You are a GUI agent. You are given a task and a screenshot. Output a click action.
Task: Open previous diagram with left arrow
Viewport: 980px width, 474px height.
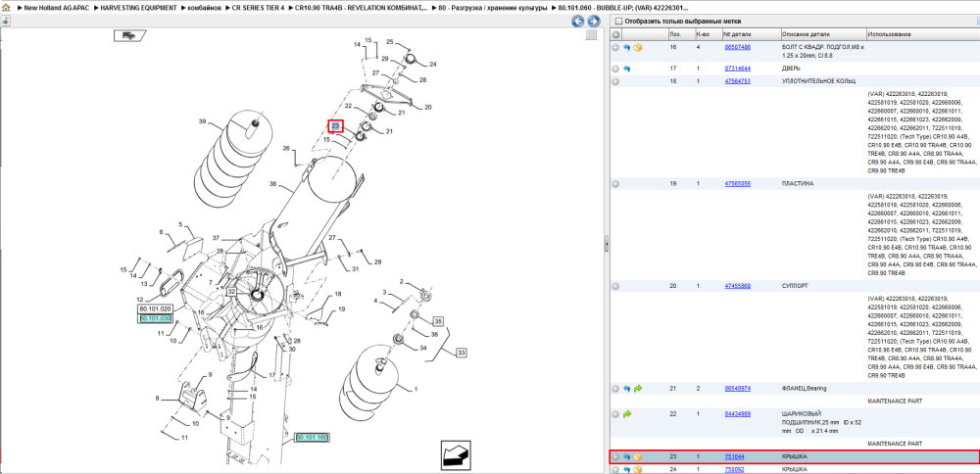click(x=578, y=22)
